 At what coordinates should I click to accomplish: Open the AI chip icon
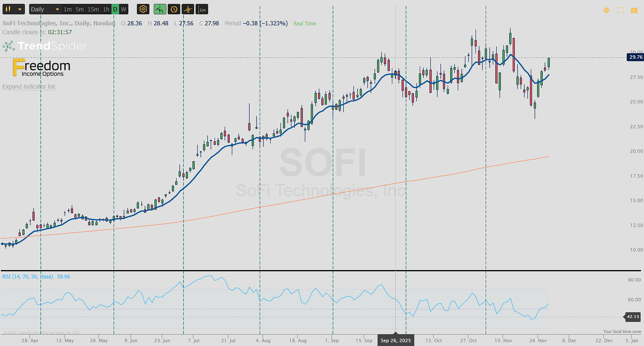coord(606,10)
